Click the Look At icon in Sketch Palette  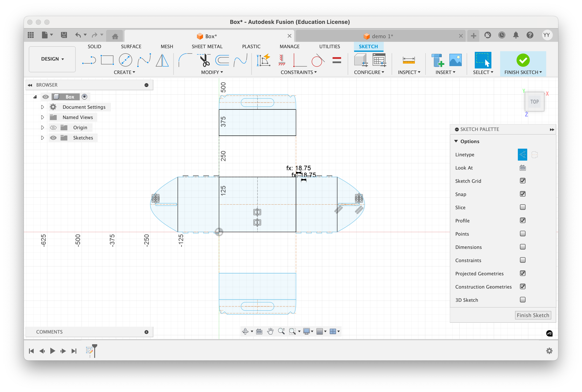pos(522,168)
